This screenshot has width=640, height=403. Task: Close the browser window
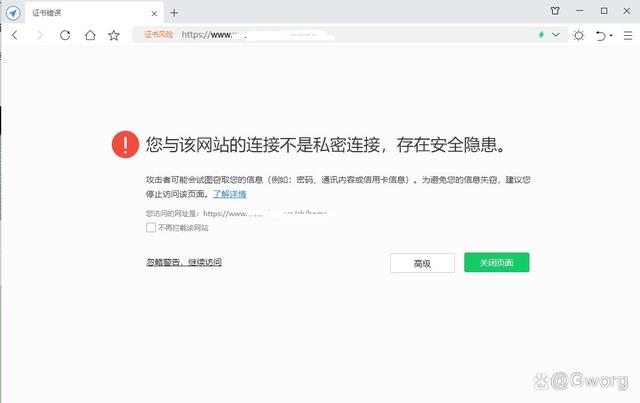tap(627, 11)
